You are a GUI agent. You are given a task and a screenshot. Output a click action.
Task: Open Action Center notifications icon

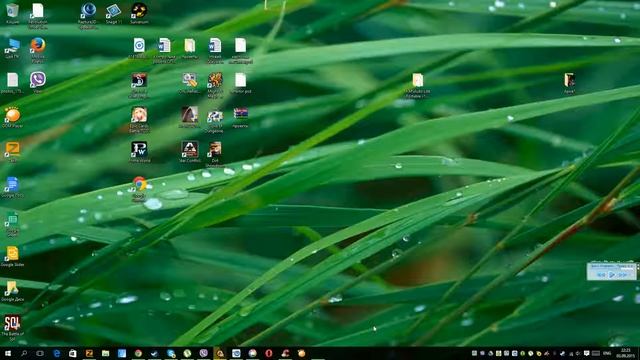(x=587, y=353)
